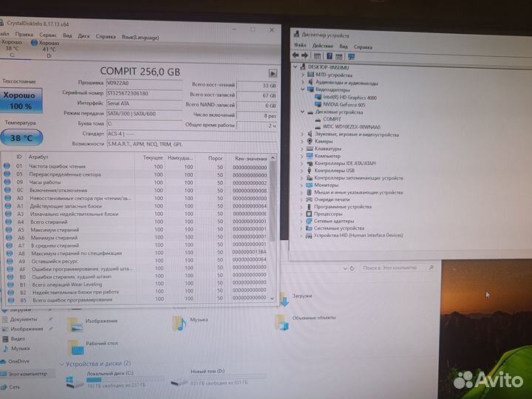Expand the Контроллеры USB node
Screen dimensions: 532x399
point(301,171)
